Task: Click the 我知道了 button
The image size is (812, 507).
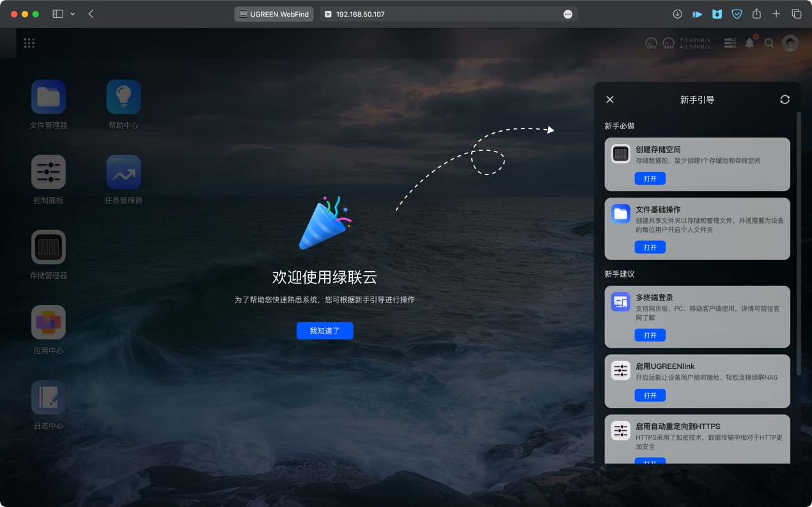Action: click(325, 331)
